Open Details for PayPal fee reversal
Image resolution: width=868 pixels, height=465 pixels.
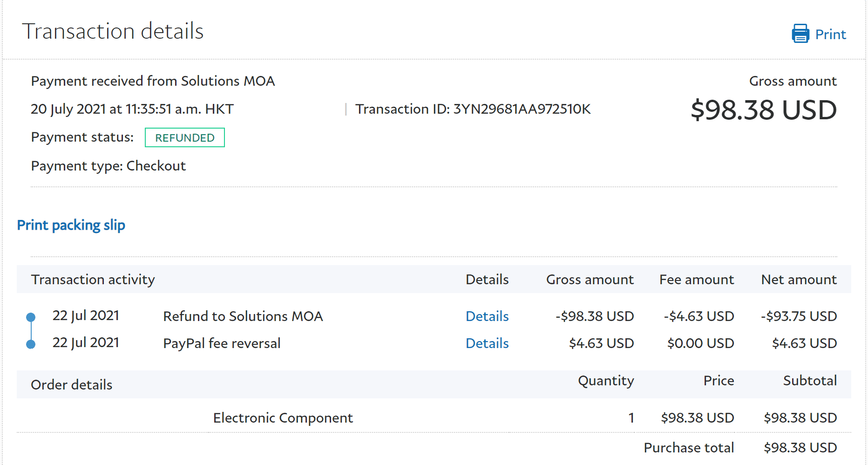pos(487,343)
